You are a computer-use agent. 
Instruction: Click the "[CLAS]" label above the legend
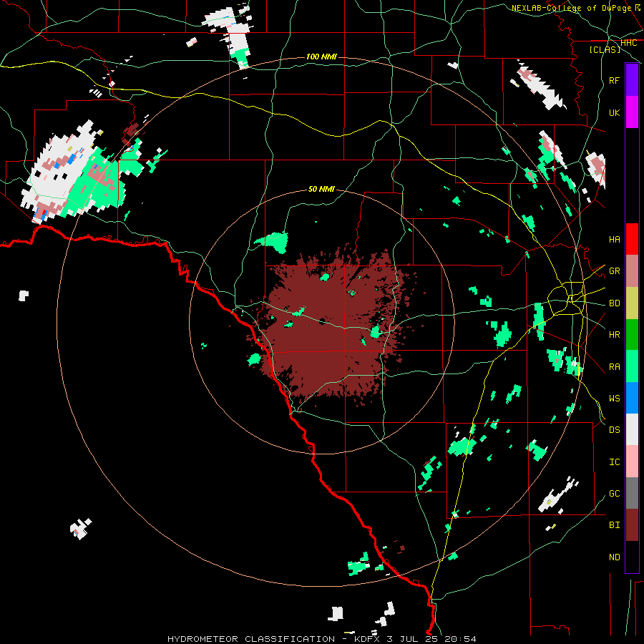tap(605, 50)
